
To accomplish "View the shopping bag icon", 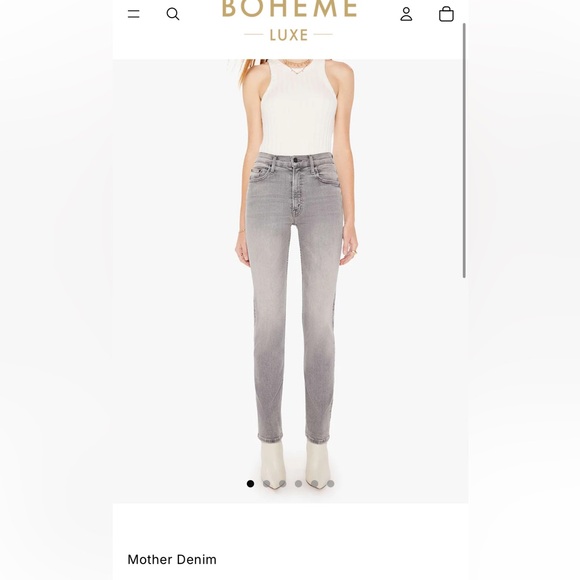I will 446,14.
